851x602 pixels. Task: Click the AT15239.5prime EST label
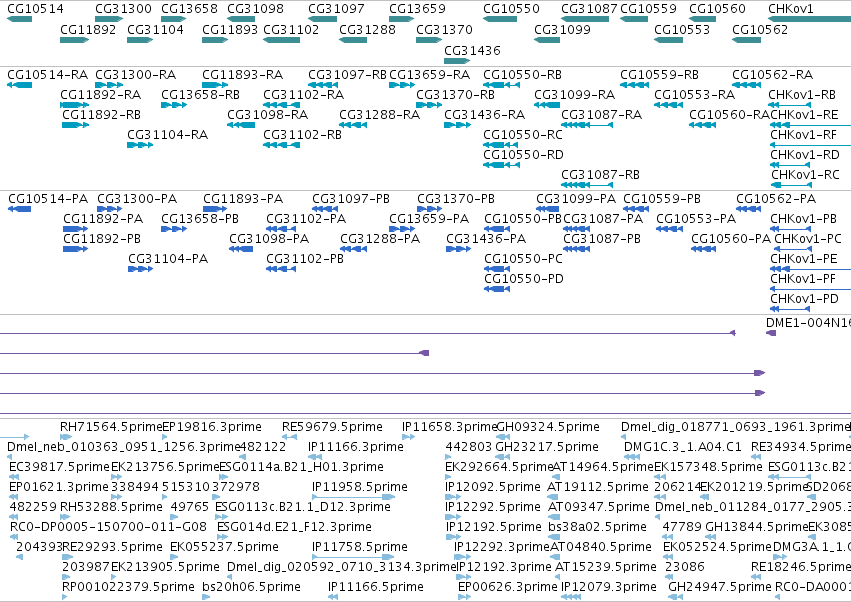606,567
